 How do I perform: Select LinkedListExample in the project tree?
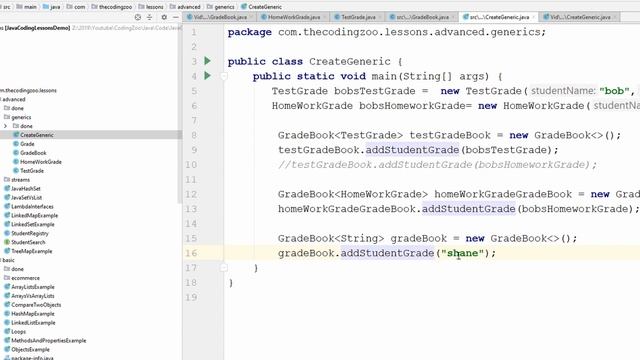(33, 322)
